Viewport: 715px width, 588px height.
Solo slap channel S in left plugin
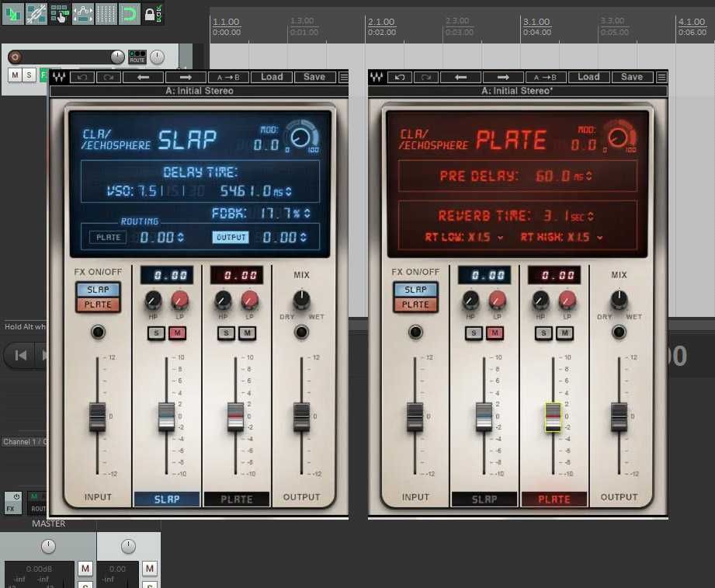[x=156, y=333]
